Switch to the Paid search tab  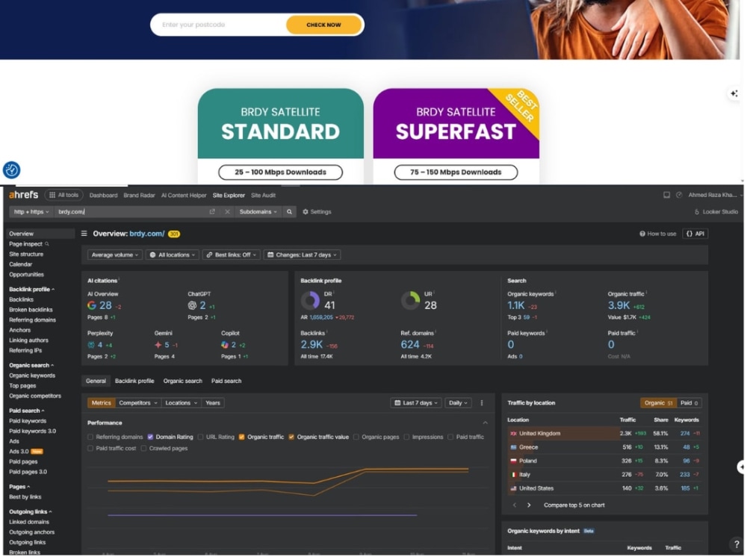click(x=226, y=381)
